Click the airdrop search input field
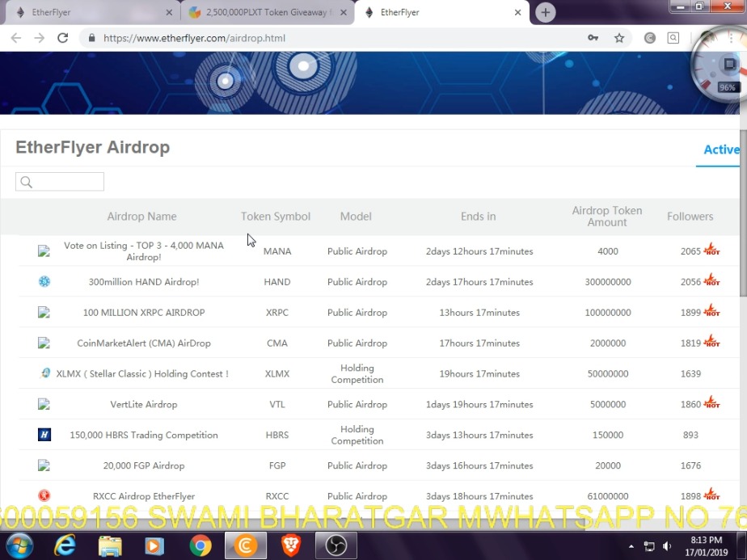Screen dimensions: 747x560 tap(60, 182)
